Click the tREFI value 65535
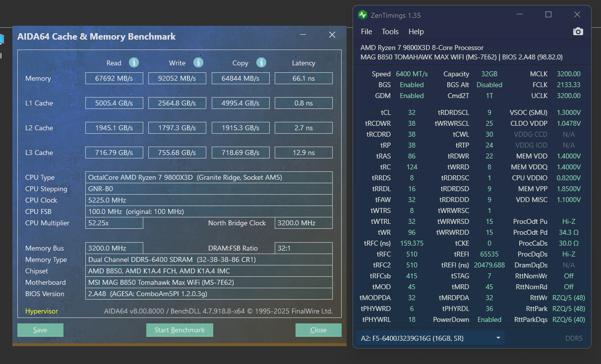Image resolution: width=601 pixels, height=364 pixels. click(489, 254)
